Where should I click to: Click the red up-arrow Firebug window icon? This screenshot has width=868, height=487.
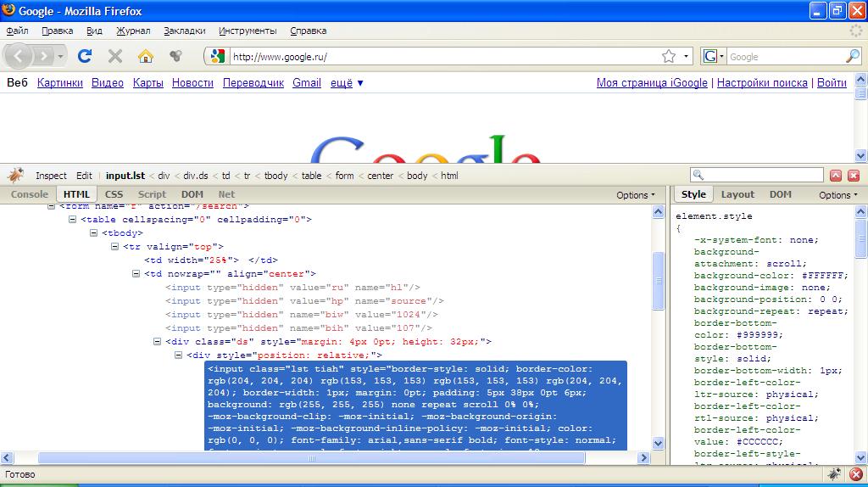point(836,176)
